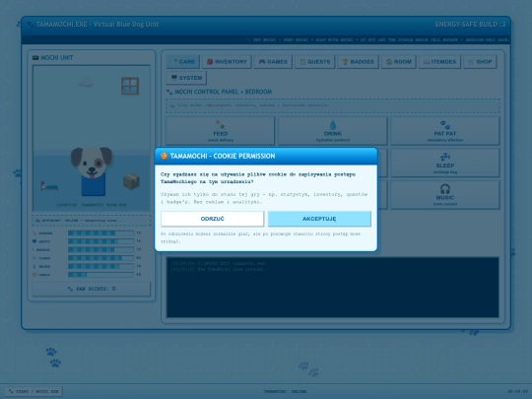Click the terminal line 'New TamaMochi save created.'
532x399 pixels.
[x=218, y=269]
